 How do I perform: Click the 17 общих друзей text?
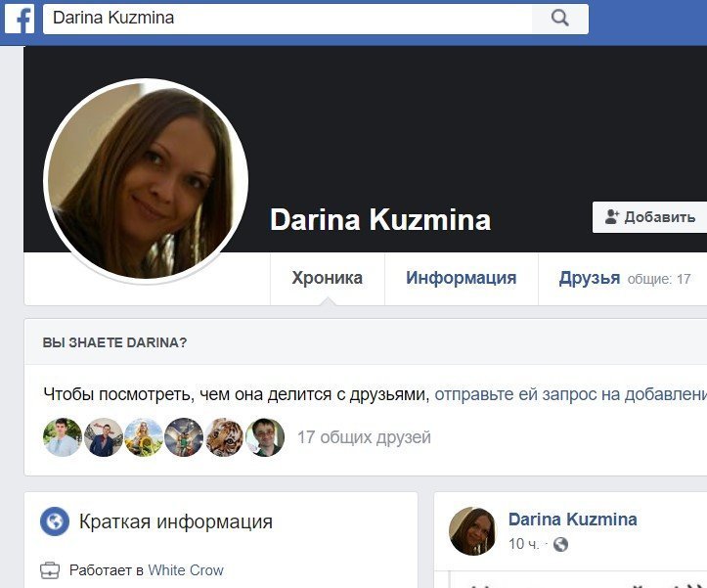[x=364, y=437]
